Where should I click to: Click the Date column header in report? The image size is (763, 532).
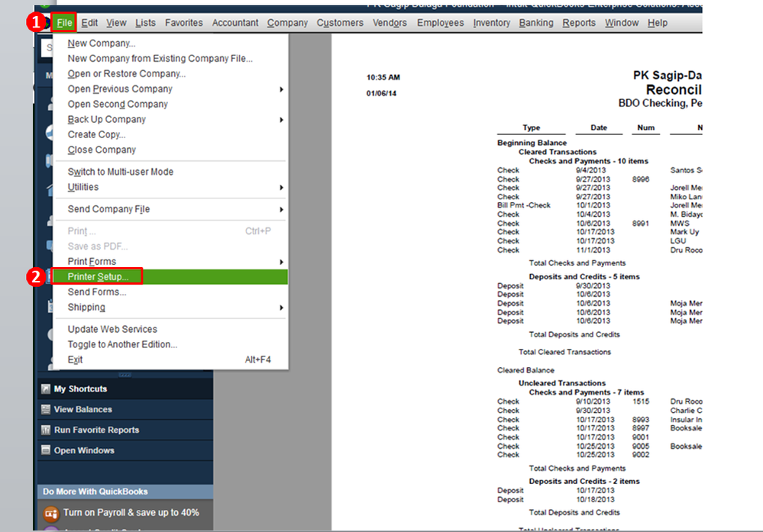pos(599,127)
